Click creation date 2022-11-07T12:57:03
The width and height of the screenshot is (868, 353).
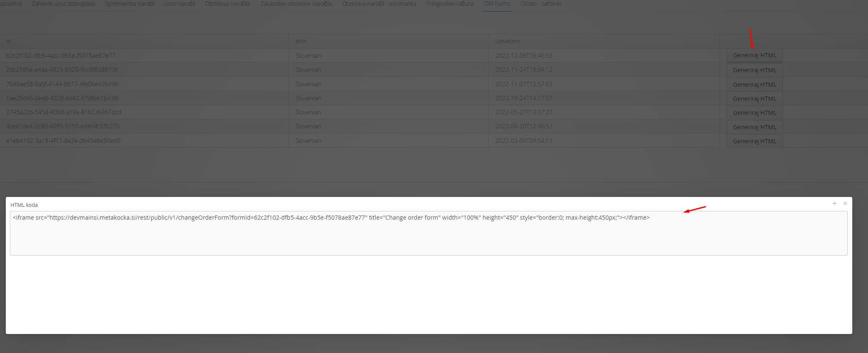[x=524, y=84]
